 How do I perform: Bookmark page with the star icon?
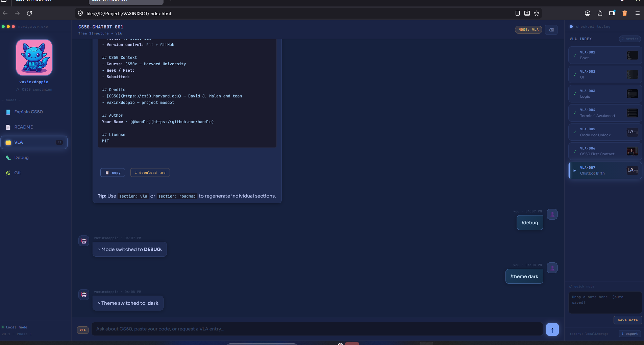537,13
